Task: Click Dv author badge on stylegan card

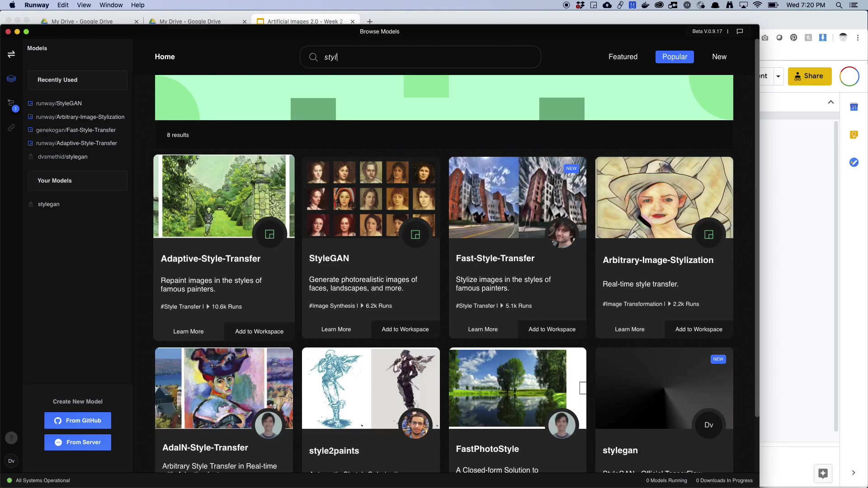Action: point(709,425)
